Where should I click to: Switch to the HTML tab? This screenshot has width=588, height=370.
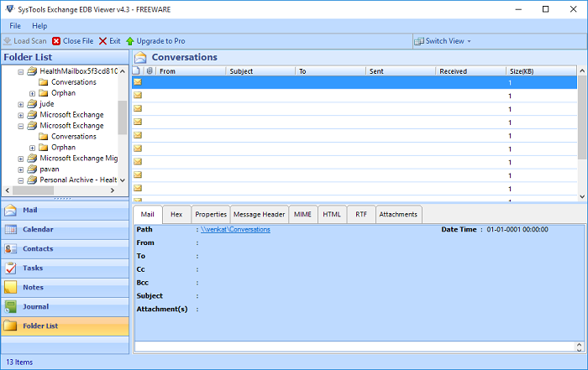point(332,214)
